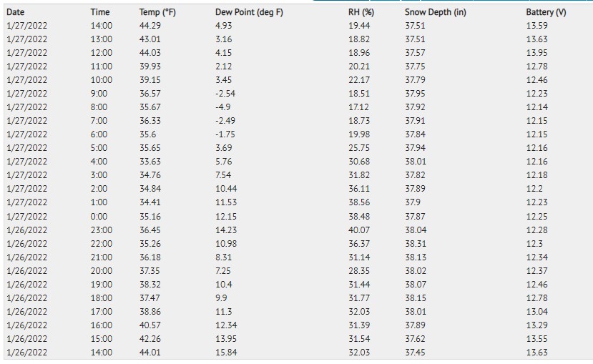Click the Date column header
The width and height of the screenshot is (593, 364).
16,12
